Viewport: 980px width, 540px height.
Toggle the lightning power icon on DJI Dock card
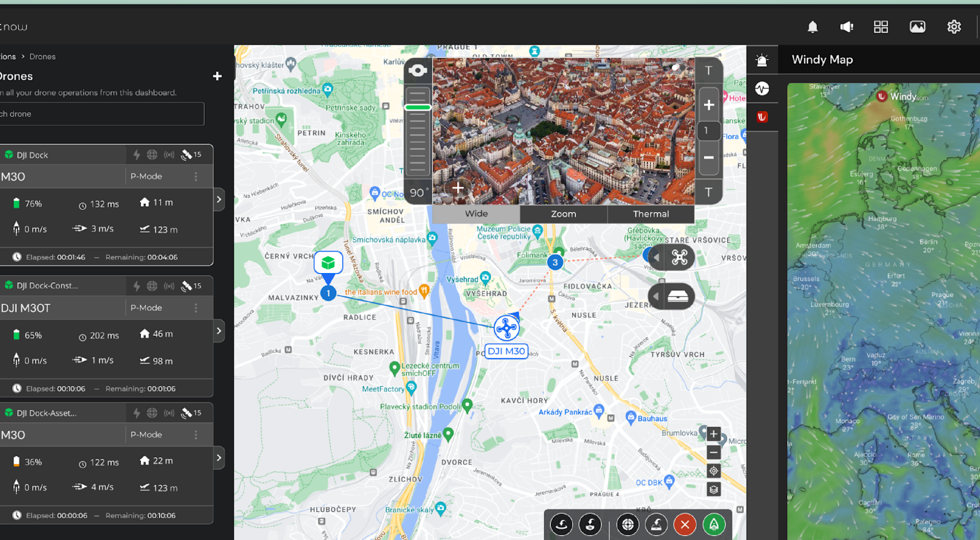click(137, 155)
